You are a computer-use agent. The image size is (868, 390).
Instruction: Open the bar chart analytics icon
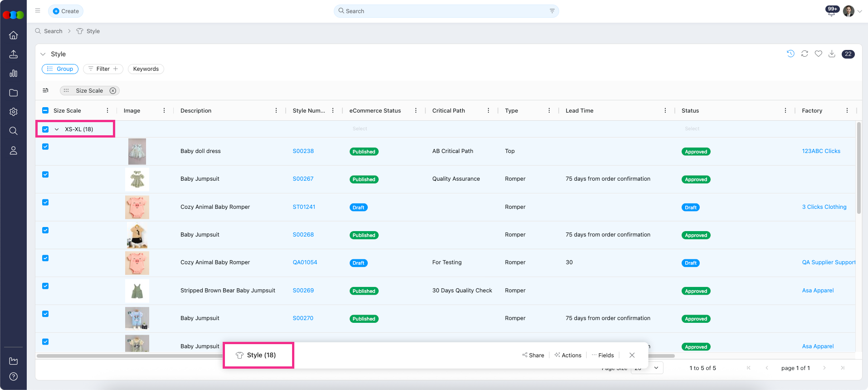pyautogui.click(x=14, y=74)
